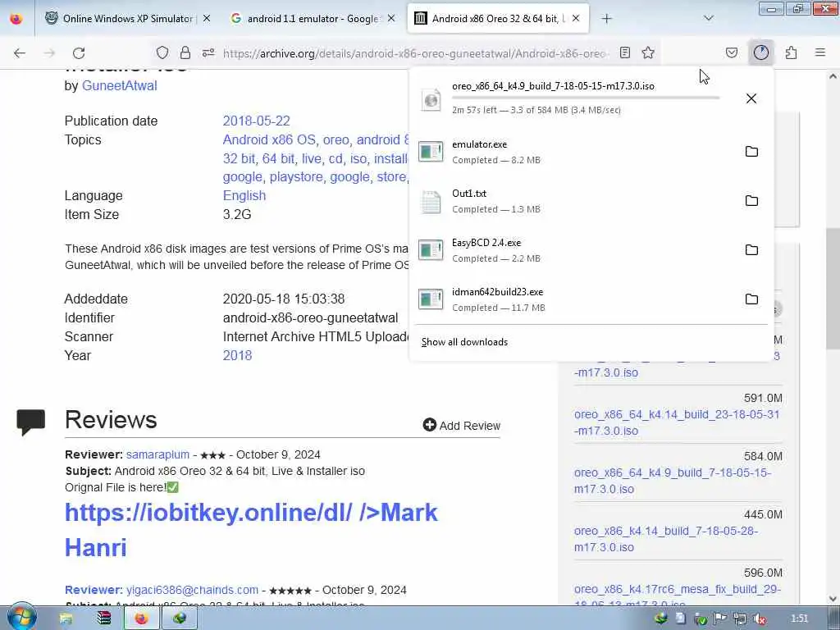Screen dimensions: 840x630
Task: Reload the current page
Action: point(79,52)
